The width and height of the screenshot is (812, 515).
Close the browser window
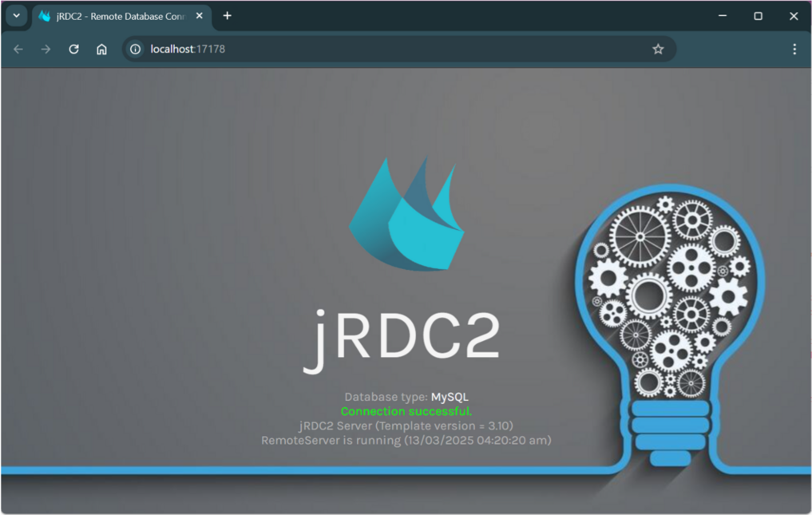coord(794,16)
